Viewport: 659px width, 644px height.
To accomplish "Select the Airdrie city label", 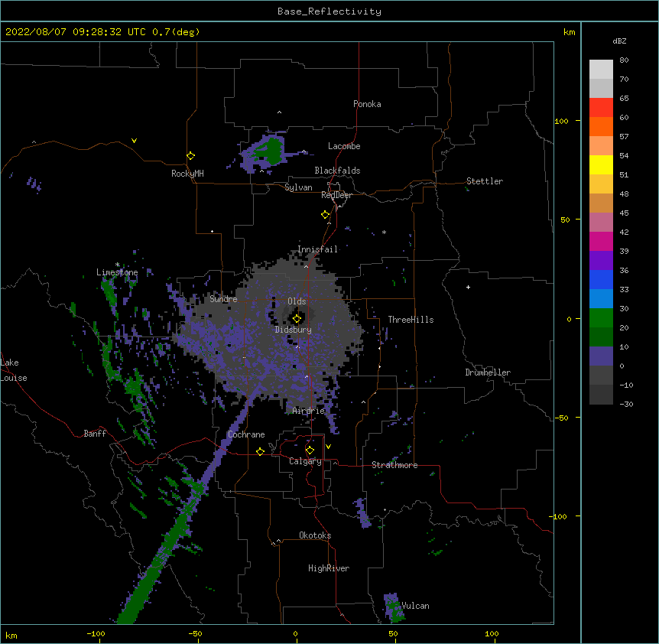I will coord(309,411).
